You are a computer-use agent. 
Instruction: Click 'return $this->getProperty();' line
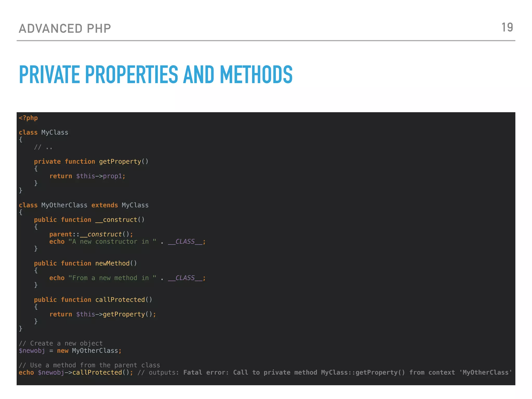tap(103, 314)
